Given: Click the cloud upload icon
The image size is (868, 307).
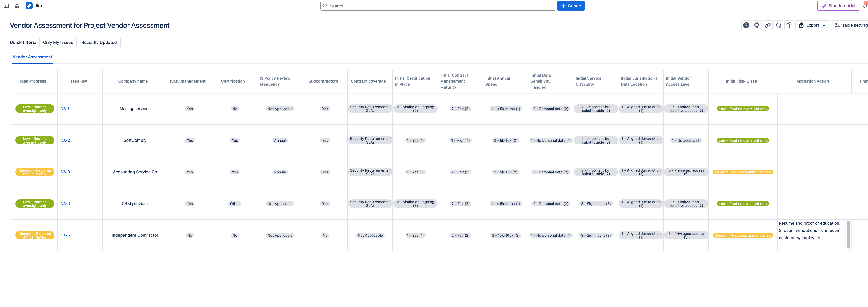Looking at the screenshot, I should click(789, 25).
